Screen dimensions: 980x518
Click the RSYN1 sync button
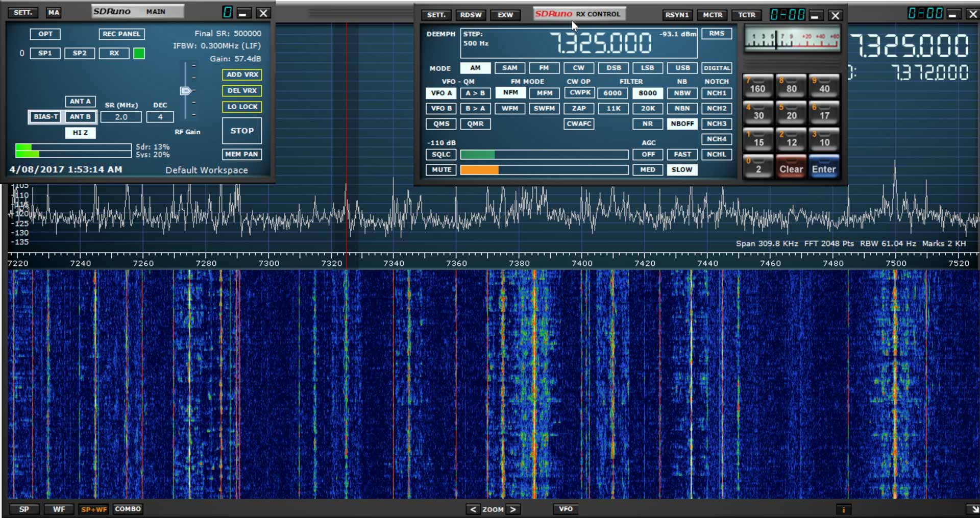coord(677,15)
